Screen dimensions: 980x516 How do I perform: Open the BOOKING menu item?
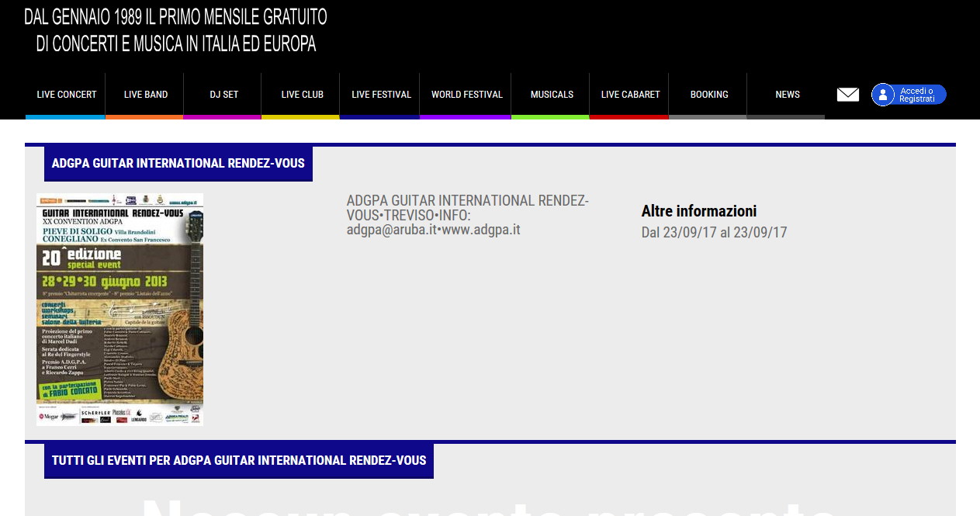[x=708, y=95]
